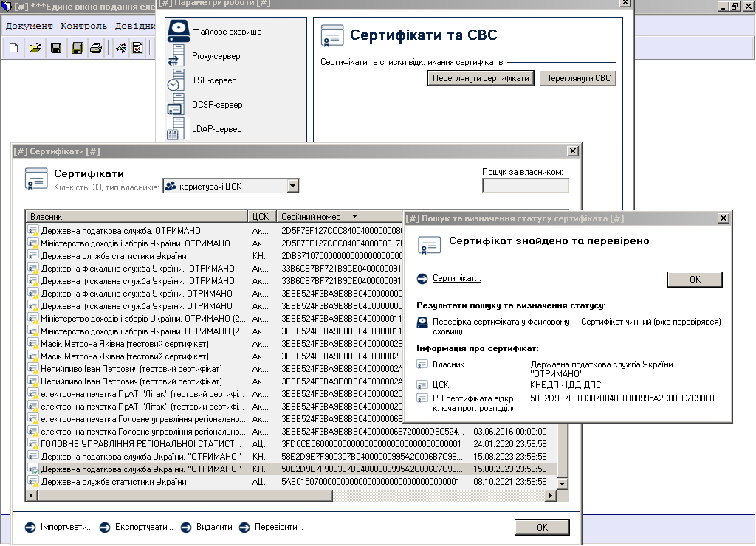Click the Переглянути сертифікати button
This screenshot has width=756, height=546.
coord(481,79)
